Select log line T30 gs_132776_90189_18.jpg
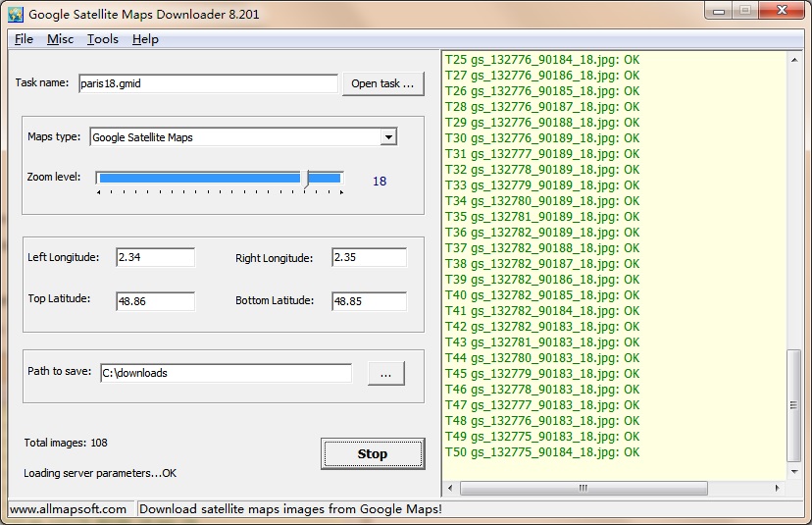The image size is (812, 525). (542, 138)
